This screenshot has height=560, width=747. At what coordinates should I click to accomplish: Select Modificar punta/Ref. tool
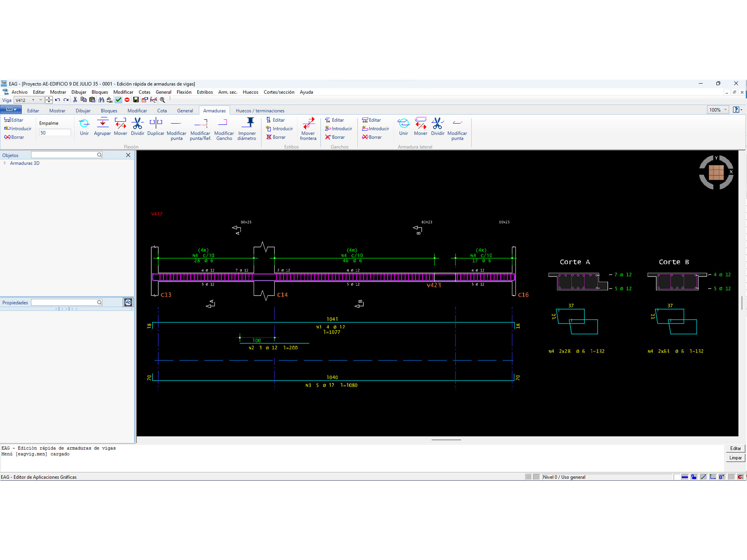(x=200, y=129)
